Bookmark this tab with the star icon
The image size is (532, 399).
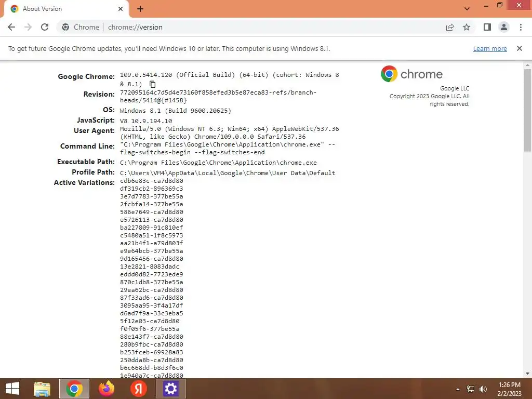pyautogui.click(x=467, y=27)
